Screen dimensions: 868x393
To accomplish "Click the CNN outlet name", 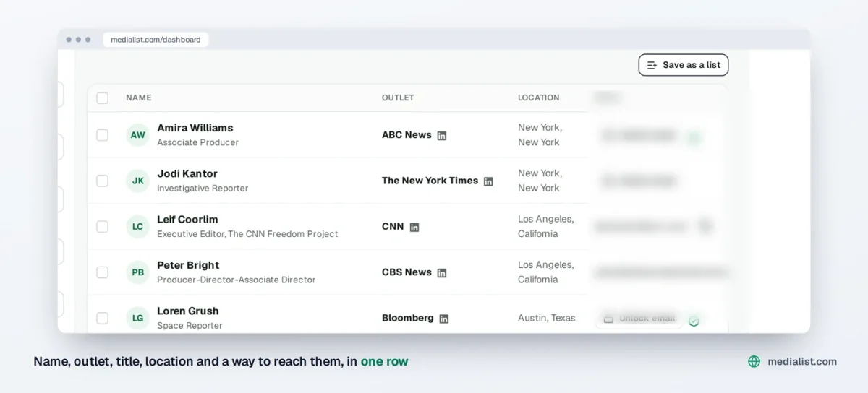I will pyautogui.click(x=393, y=226).
